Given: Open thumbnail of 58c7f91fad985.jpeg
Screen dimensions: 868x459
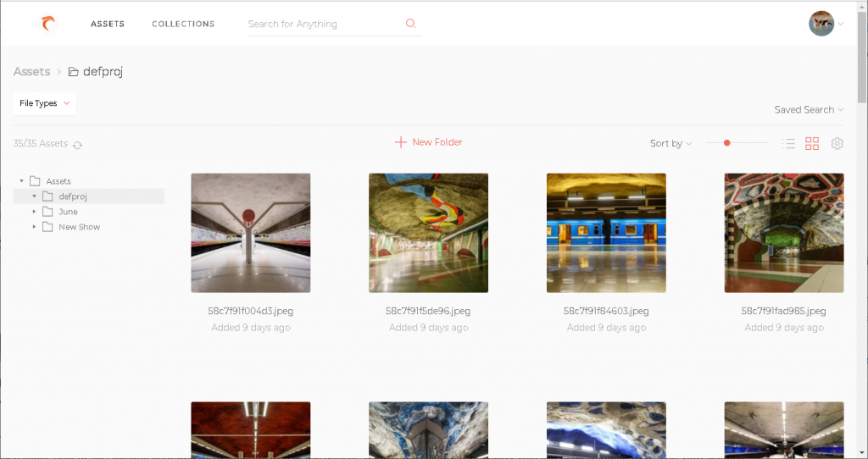Looking at the screenshot, I should tap(784, 233).
